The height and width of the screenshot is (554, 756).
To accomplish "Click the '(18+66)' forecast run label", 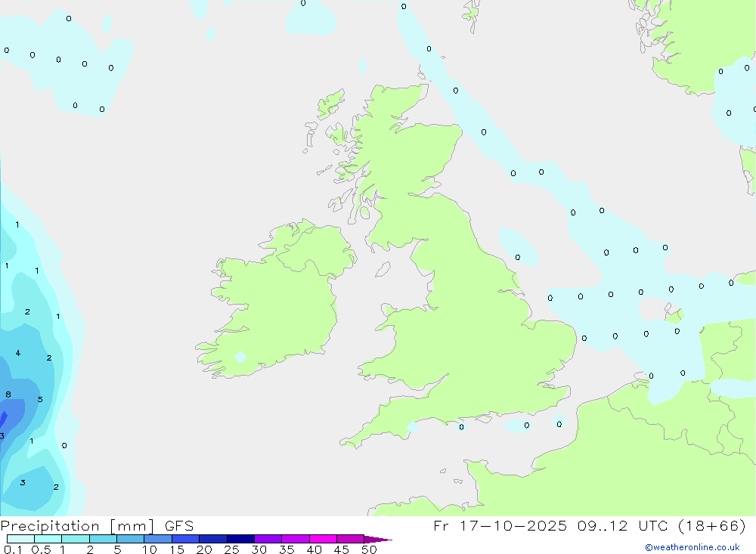I will [711, 525].
